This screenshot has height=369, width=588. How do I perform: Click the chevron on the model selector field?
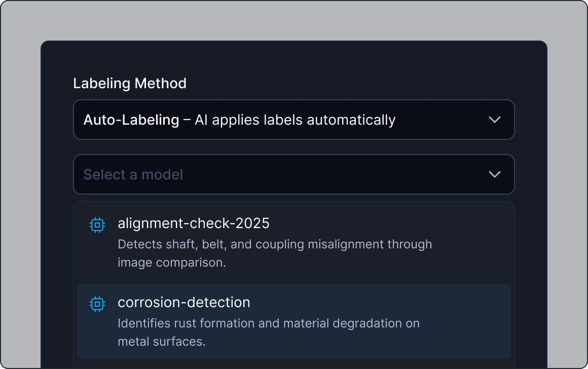coord(494,174)
